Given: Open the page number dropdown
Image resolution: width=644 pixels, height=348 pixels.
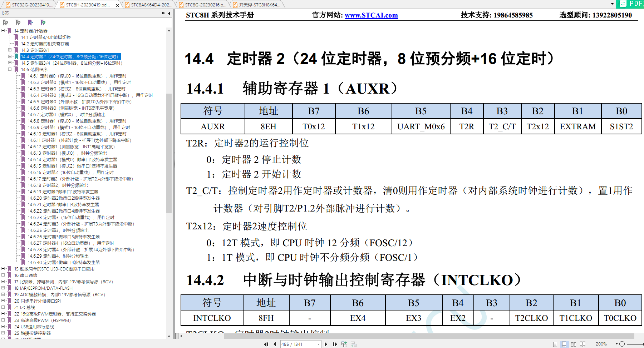Looking at the screenshot, I should click(319, 344).
